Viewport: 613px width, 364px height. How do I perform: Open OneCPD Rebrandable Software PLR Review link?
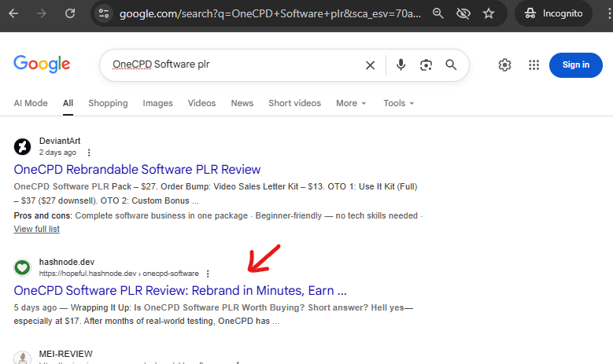137,169
